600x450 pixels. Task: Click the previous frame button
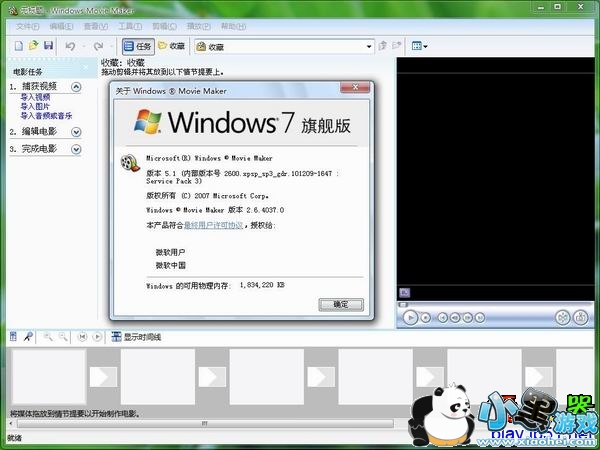tap(455, 318)
